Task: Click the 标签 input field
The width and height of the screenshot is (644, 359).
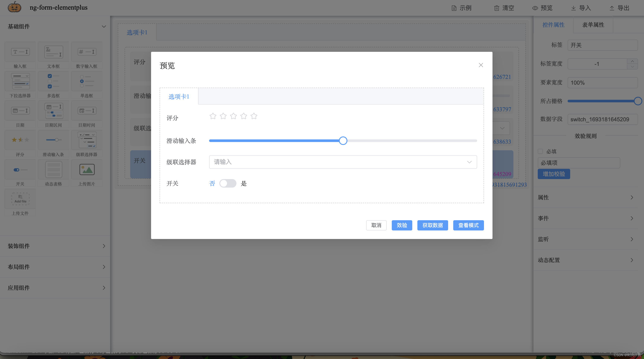Action: click(603, 45)
